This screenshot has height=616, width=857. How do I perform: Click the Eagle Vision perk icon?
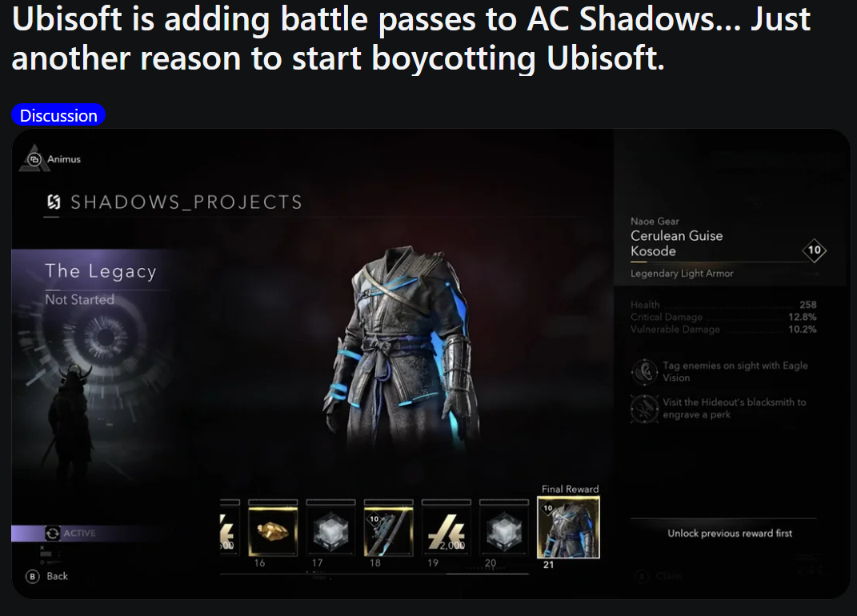pyautogui.click(x=644, y=372)
